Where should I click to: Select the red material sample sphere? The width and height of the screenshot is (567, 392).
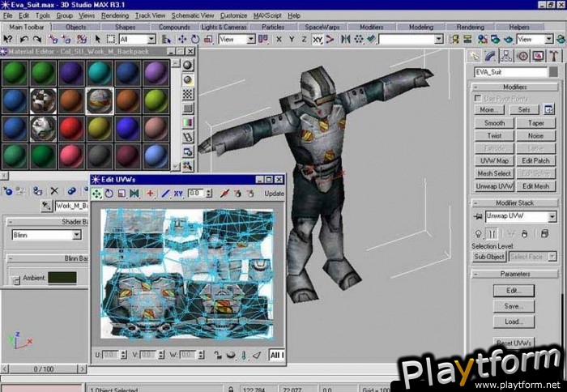71,129
